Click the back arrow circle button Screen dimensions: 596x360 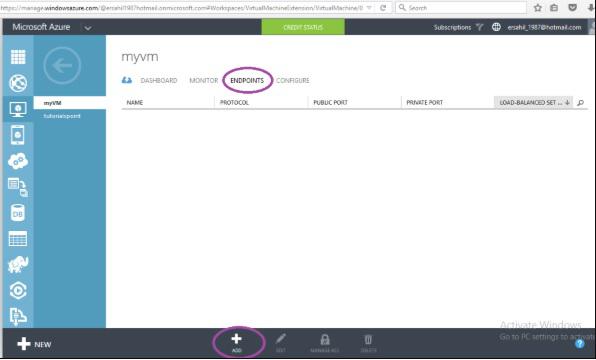click(62, 65)
